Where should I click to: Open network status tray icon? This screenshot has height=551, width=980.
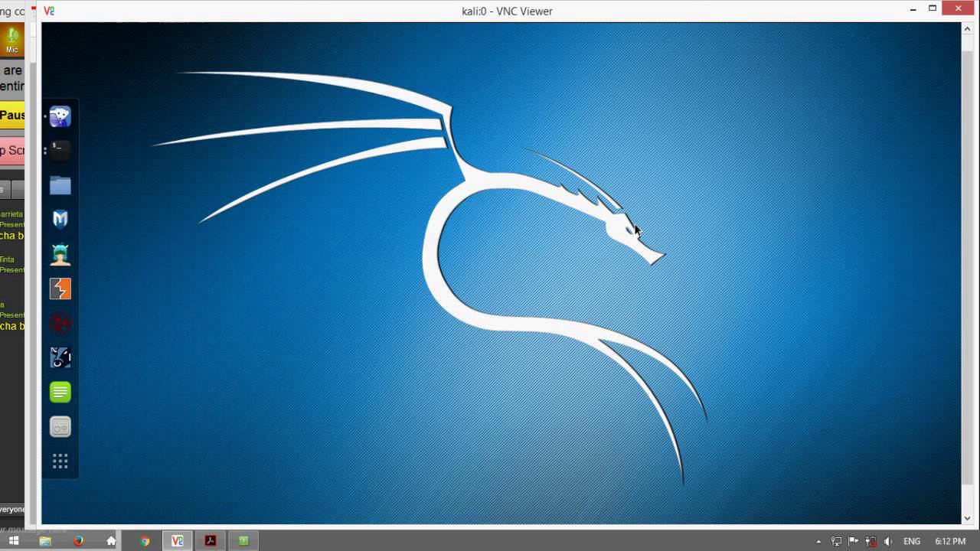[x=836, y=542]
